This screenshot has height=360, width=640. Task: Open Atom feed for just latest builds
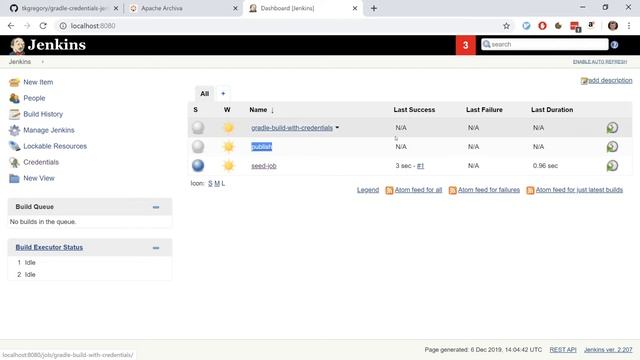(579, 190)
